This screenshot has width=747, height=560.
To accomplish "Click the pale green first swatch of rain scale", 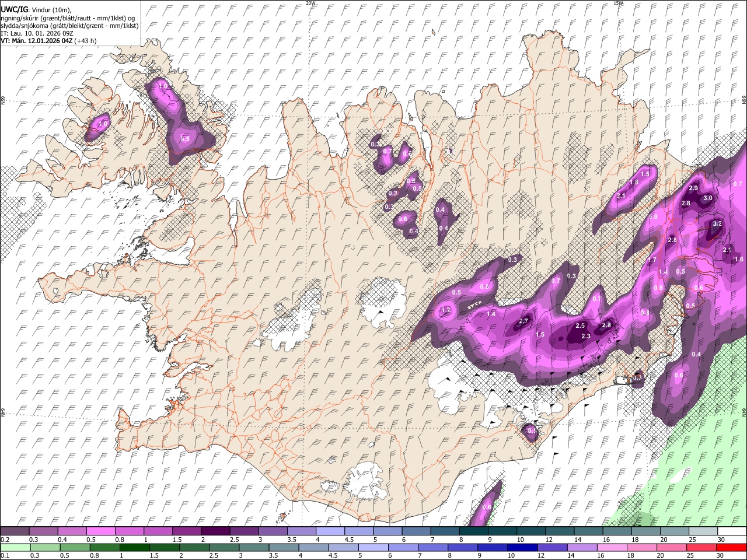I will click(15, 547).
